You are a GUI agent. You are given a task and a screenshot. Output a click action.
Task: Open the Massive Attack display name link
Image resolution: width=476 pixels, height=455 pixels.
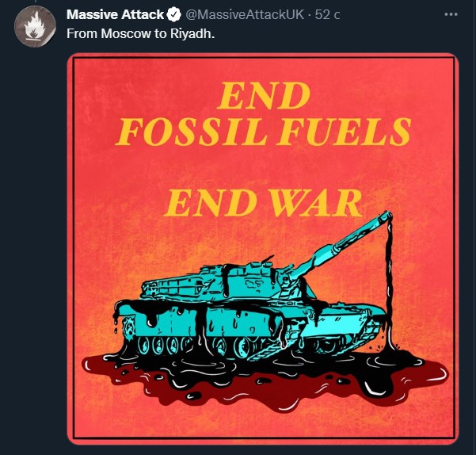click(115, 14)
